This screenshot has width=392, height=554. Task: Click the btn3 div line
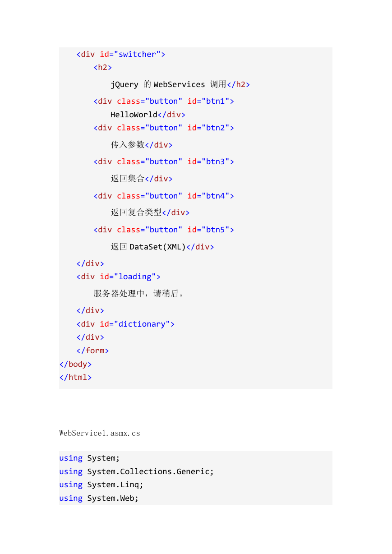164,162
